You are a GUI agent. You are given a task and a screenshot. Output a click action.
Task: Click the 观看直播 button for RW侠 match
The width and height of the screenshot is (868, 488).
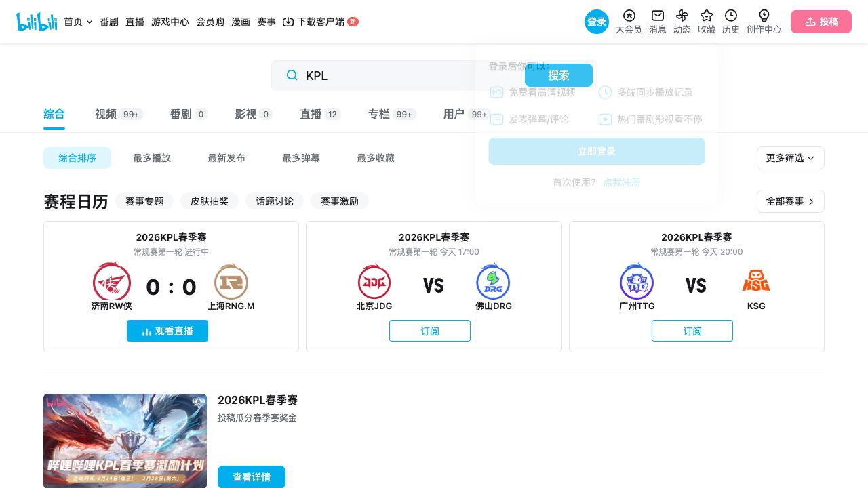pos(167,331)
